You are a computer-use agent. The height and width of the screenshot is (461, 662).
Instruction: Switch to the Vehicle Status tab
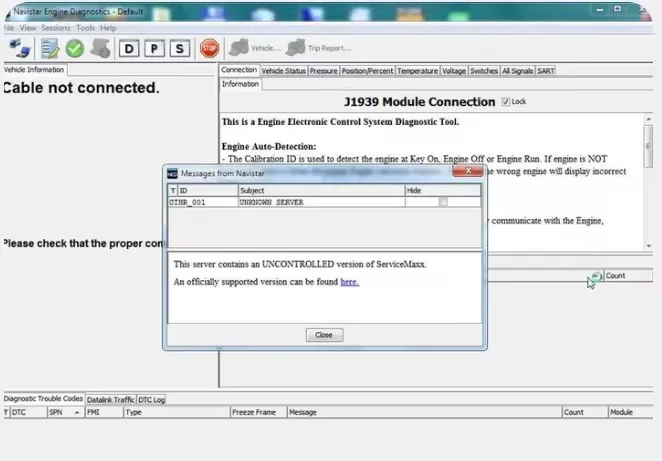pyautogui.click(x=283, y=71)
